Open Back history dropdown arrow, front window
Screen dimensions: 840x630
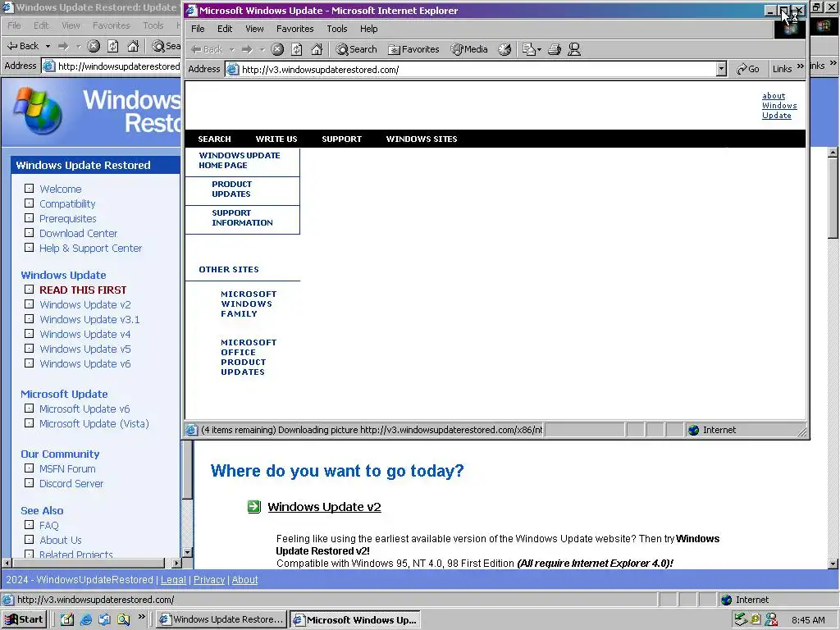(232, 50)
